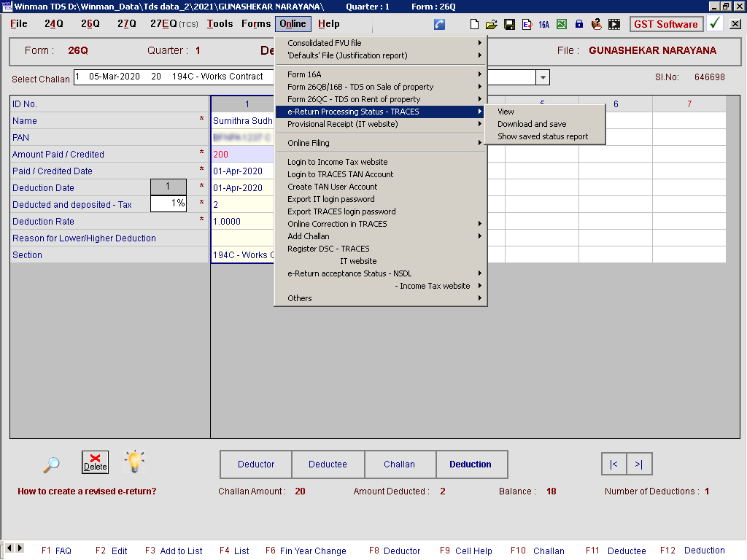Create a new file with blank page icon
Viewport: 747px width, 560px height.
[474, 24]
